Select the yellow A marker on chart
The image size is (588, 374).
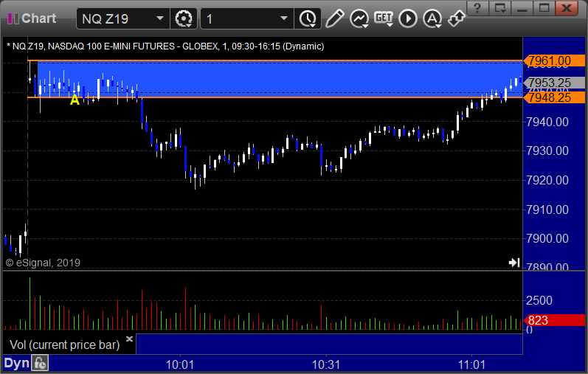click(75, 100)
